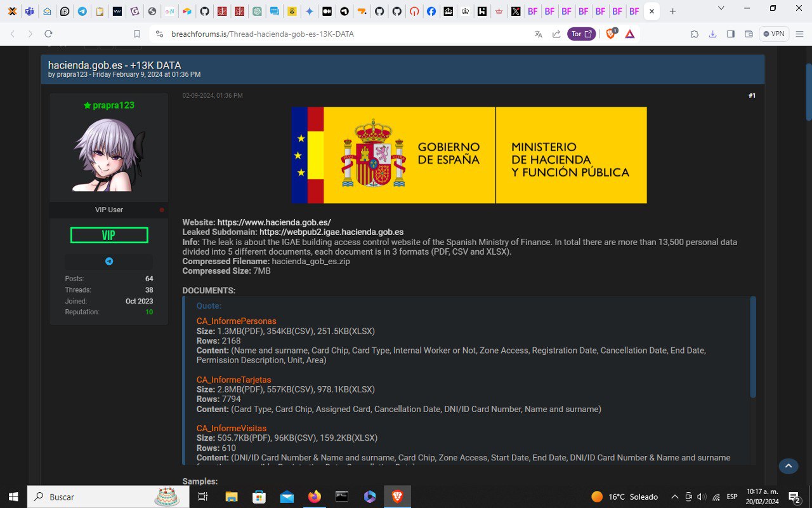The height and width of the screenshot is (508, 812).
Task: Click CA_InformeVisitas heading
Action: point(232,428)
